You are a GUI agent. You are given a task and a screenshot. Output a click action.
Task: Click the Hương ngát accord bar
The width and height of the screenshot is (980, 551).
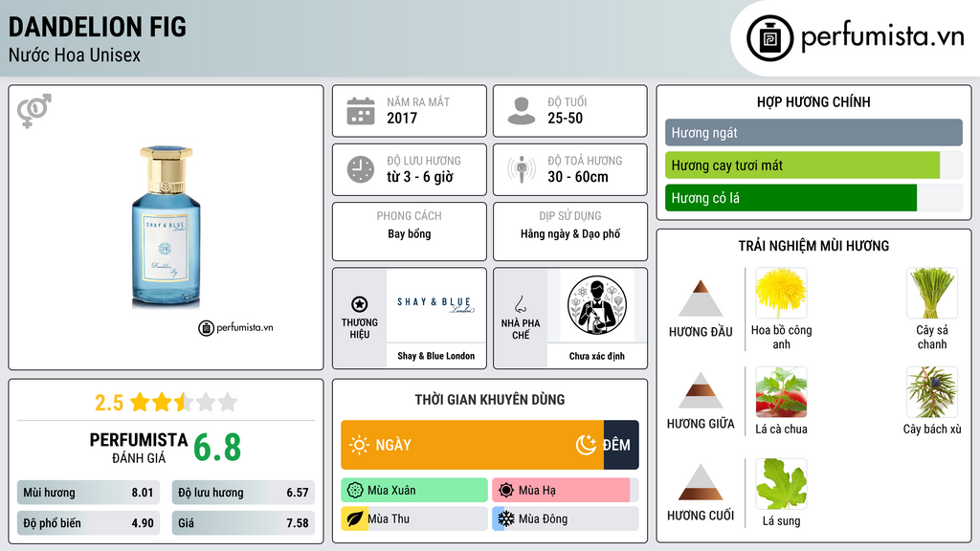pyautogui.click(x=813, y=132)
